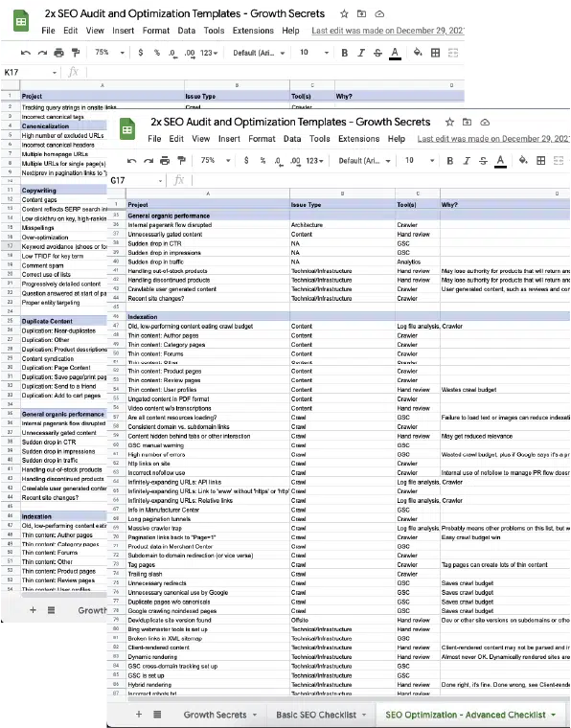This screenshot has width=571, height=728.
Task: Open last edit history link in the back window
Action: [388, 31]
